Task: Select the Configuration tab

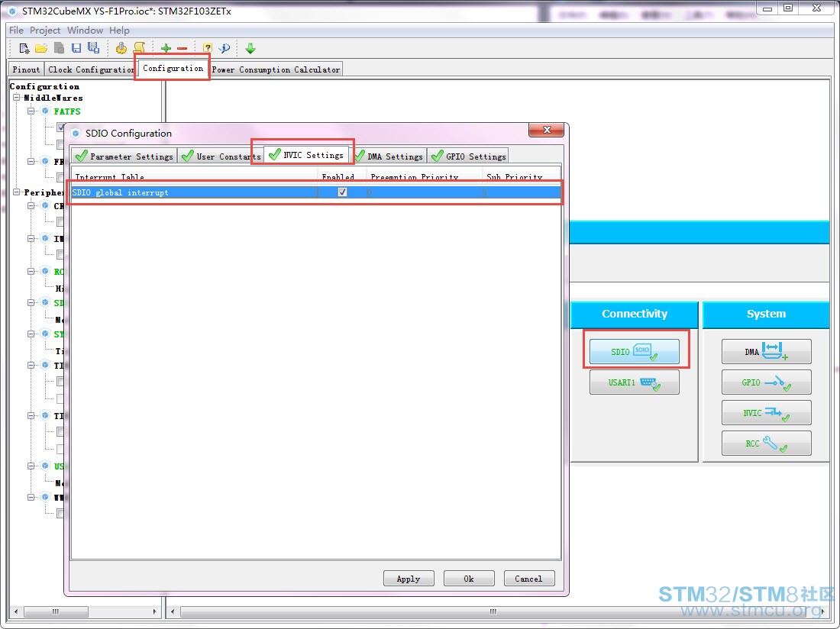Action: (173, 68)
